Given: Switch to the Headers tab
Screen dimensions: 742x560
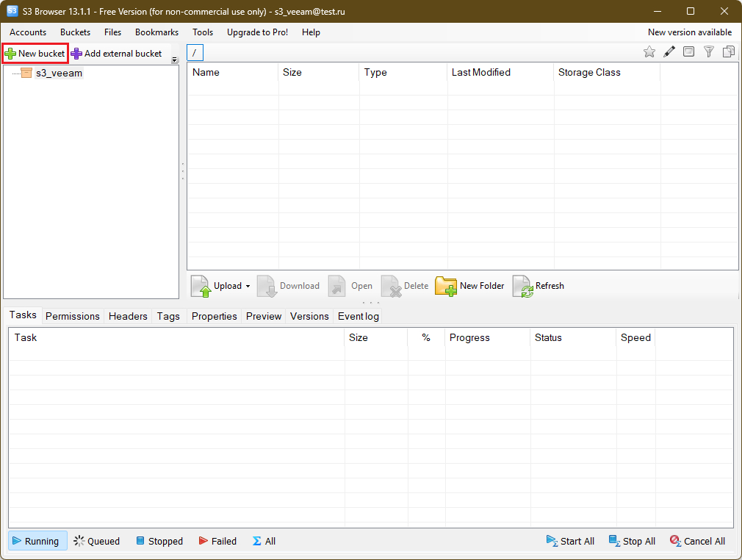Looking at the screenshot, I should (128, 316).
